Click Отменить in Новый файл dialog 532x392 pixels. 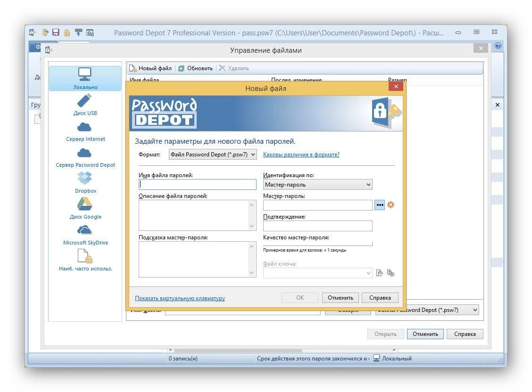click(341, 298)
